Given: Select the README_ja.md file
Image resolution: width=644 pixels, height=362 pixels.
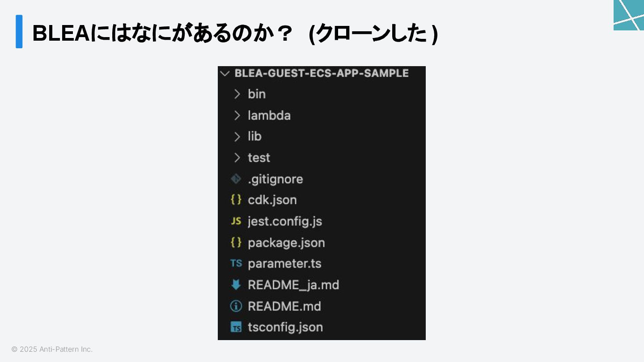Looking at the screenshot, I should point(293,285).
